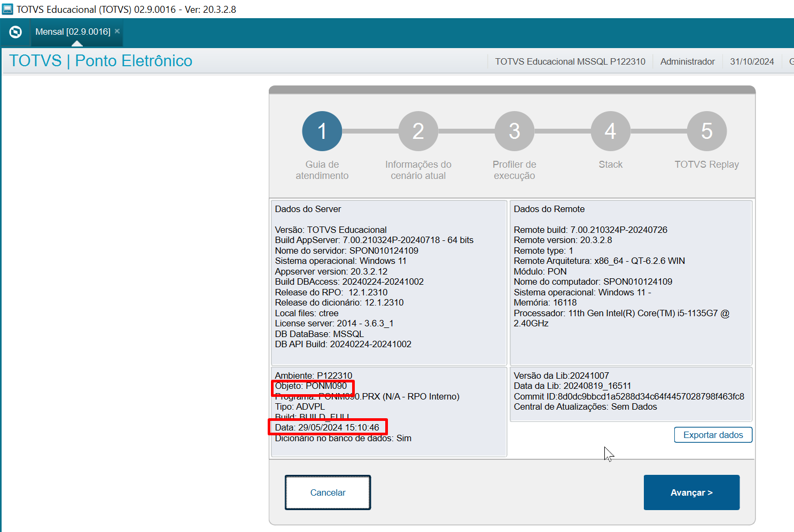Select the Módulo: PON line
The image size is (794, 532).
pyautogui.click(x=540, y=271)
